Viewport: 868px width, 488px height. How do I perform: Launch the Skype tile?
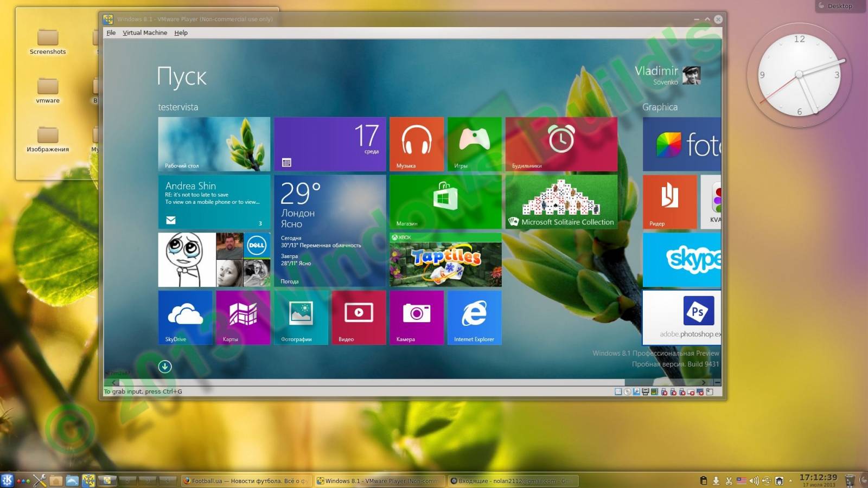pos(682,260)
